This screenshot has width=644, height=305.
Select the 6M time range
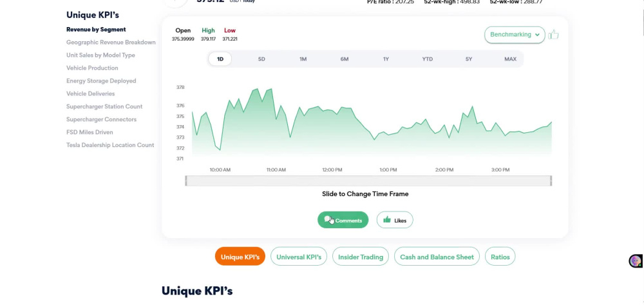coord(345,59)
